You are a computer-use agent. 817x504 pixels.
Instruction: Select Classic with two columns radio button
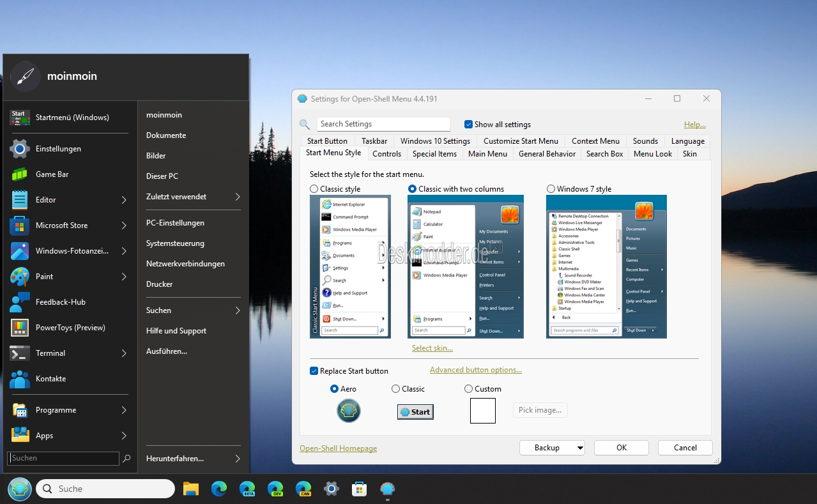click(x=412, y=189)
